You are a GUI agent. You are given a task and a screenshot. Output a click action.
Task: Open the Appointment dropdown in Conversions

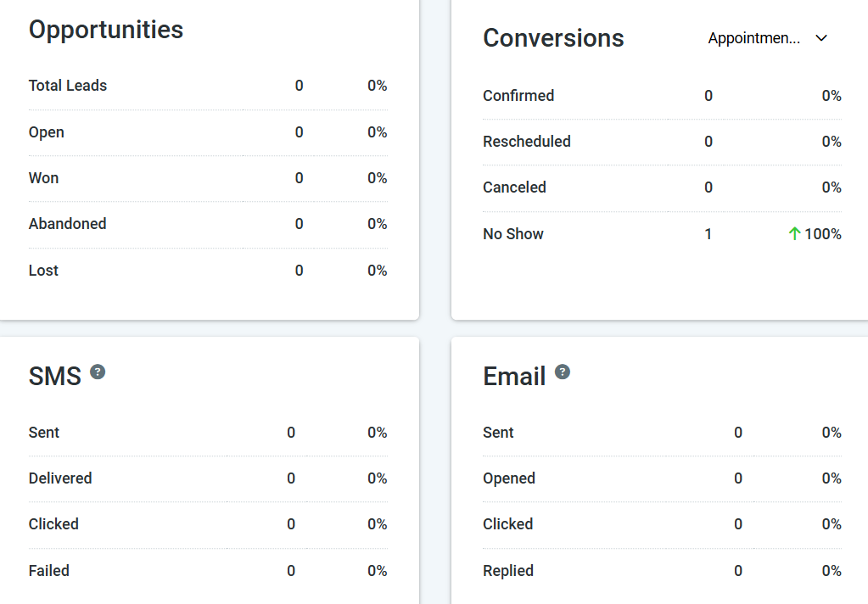(x=754, y=38)
